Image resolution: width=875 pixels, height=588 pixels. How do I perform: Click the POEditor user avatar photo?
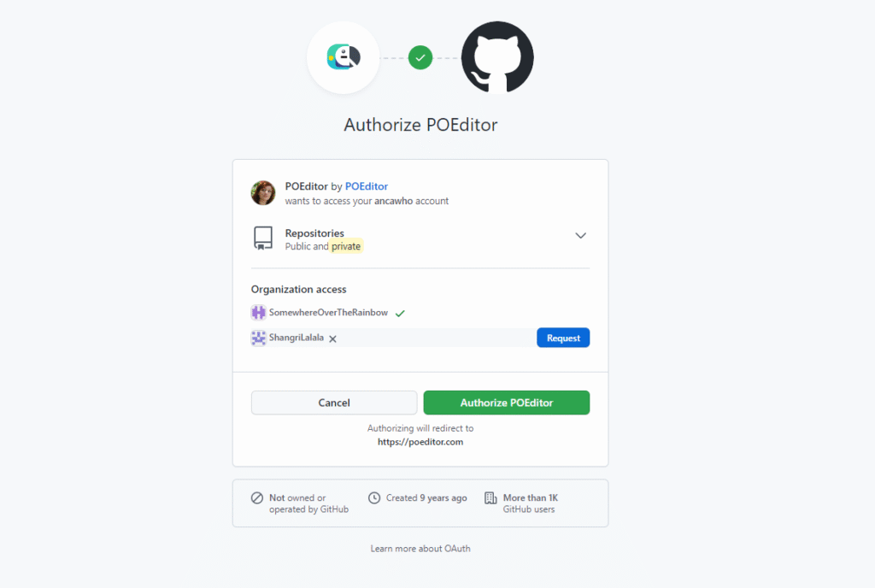263,193
